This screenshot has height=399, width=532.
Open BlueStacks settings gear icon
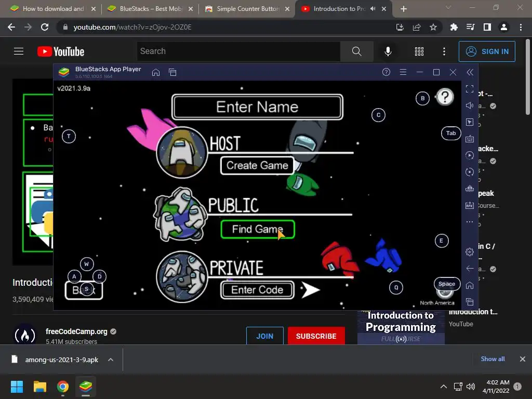point(470,252)
